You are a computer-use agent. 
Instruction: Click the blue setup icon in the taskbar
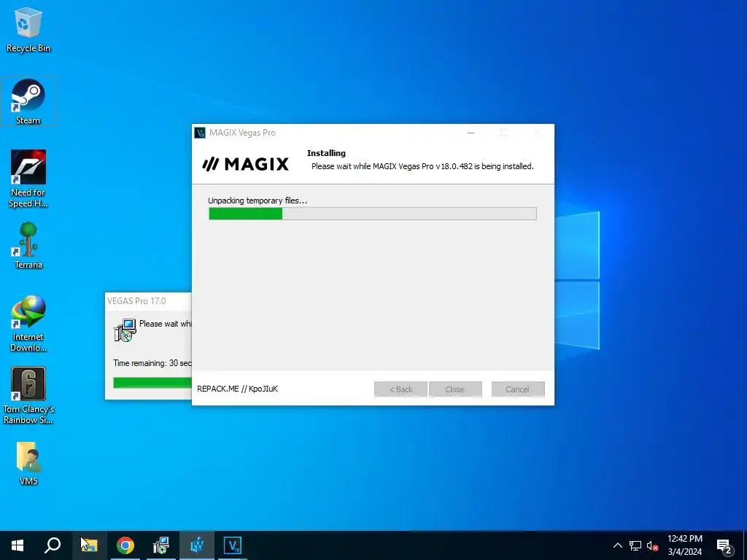[x=197, y=545]
